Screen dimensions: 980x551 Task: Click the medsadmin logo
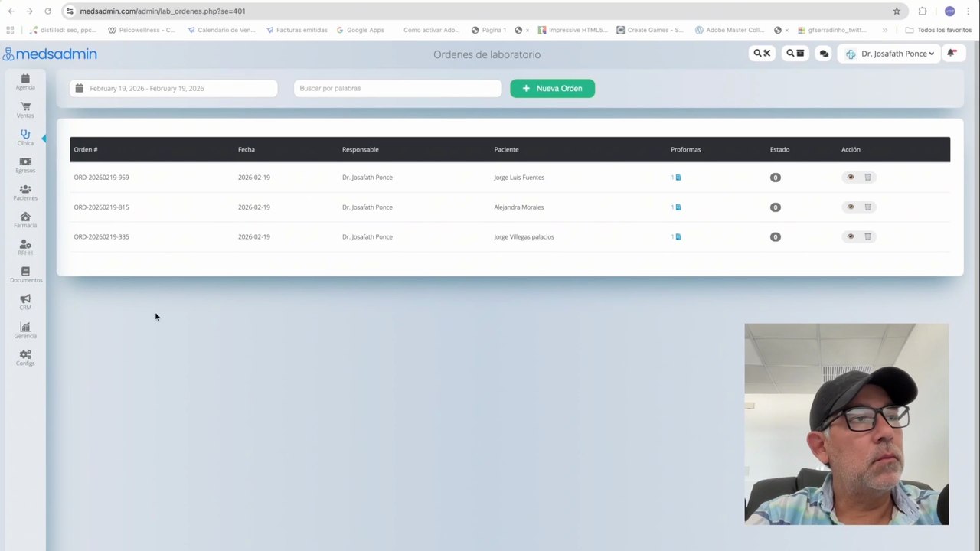tap(50, 54)
